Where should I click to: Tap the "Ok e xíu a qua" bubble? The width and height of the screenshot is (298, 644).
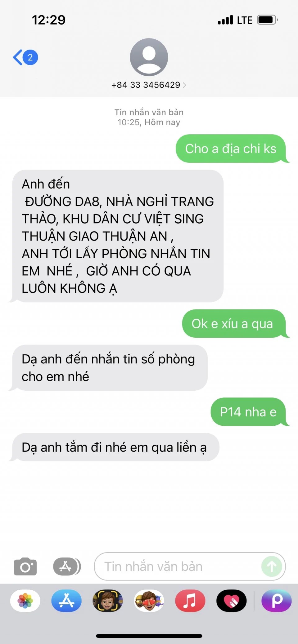234,323
